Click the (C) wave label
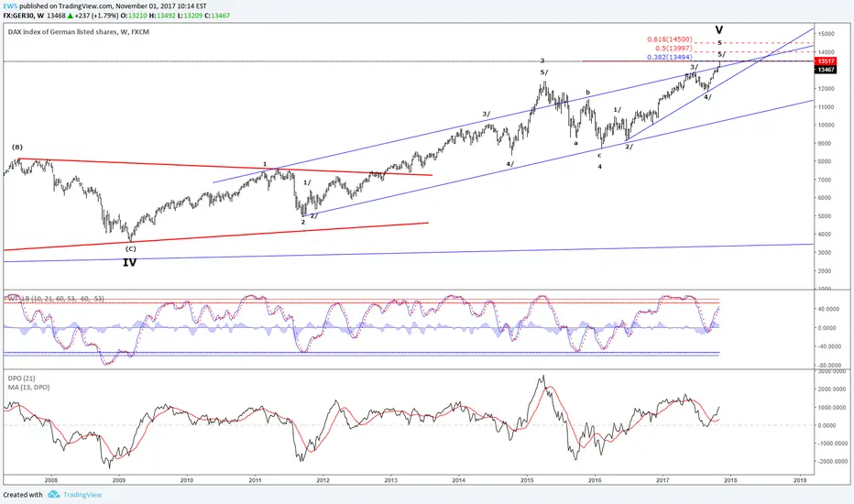Image resolution: width=854 pixels, height=504 pixels. (x=131, y=249)
